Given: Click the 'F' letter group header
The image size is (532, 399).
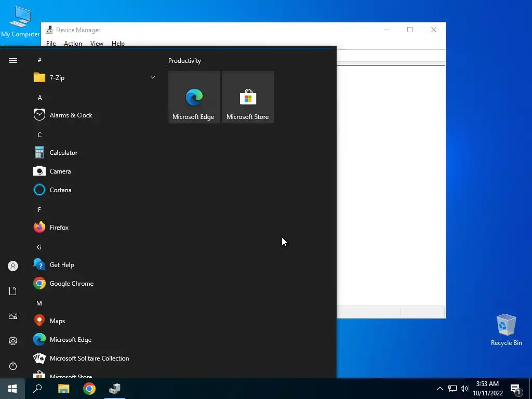Looking at the screenshot, I should (x=39, y=210).
